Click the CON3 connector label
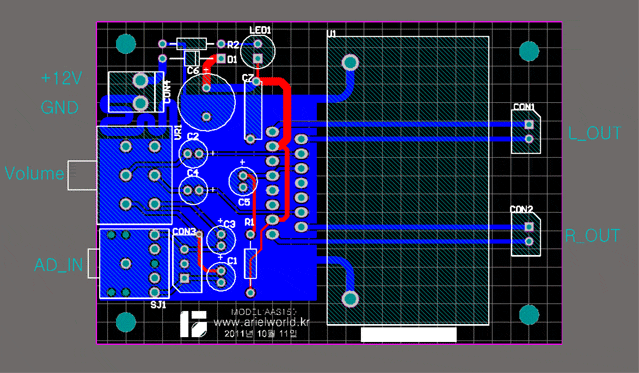The image size is (639, 373). tap(184, 232)
